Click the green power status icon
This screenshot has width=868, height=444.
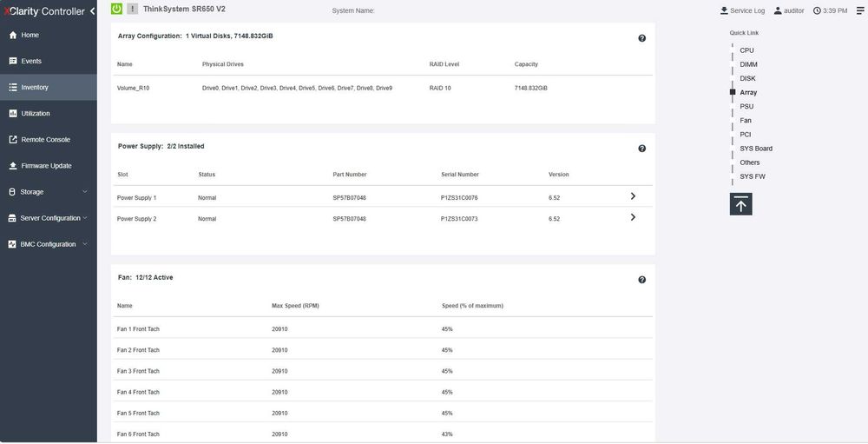(x=116, y=9)
